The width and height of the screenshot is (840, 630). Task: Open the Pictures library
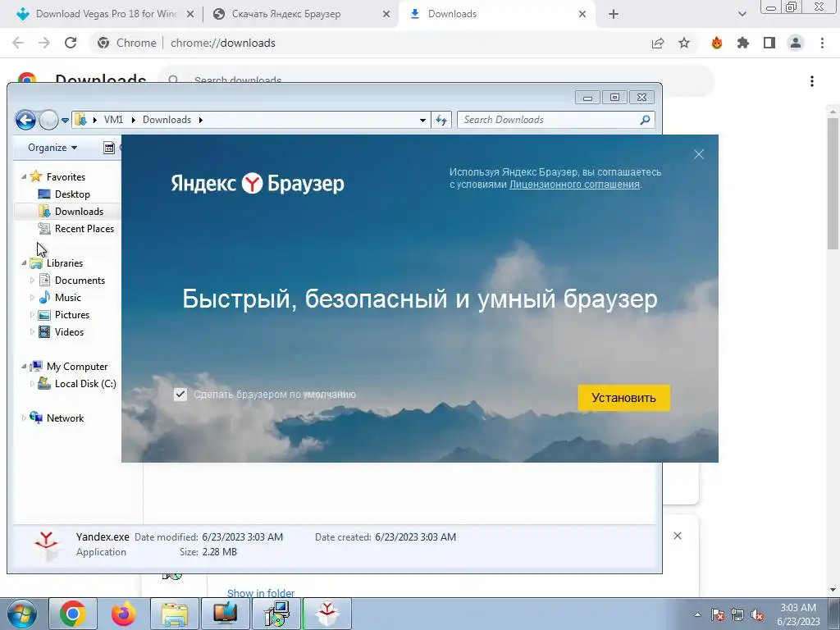pos(72,314)
